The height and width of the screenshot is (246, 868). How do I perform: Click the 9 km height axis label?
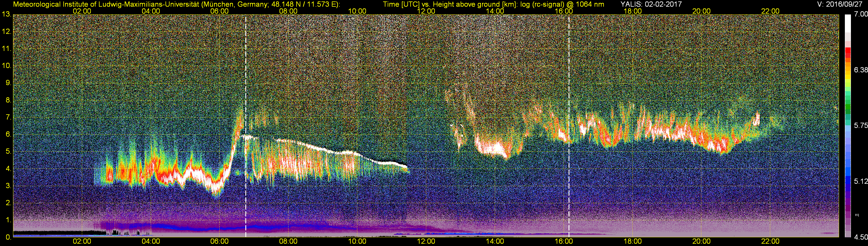(8, 83)
